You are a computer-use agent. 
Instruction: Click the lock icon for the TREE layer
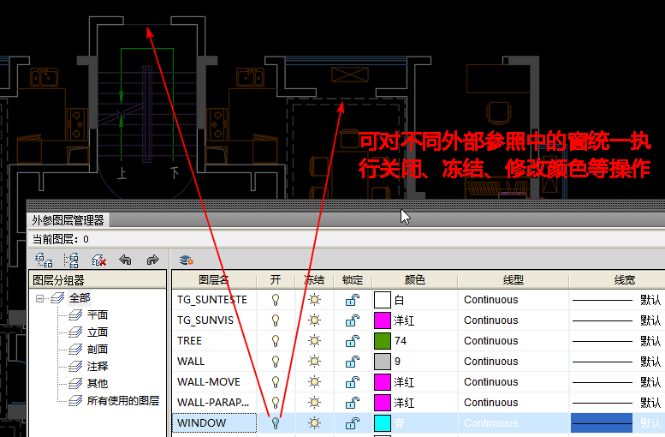coord(353,341)
